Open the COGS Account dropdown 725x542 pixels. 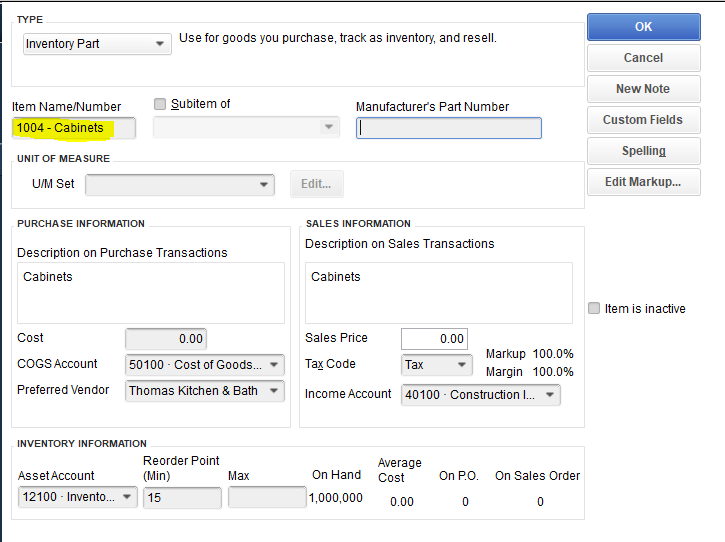click(x=204, y=365)
